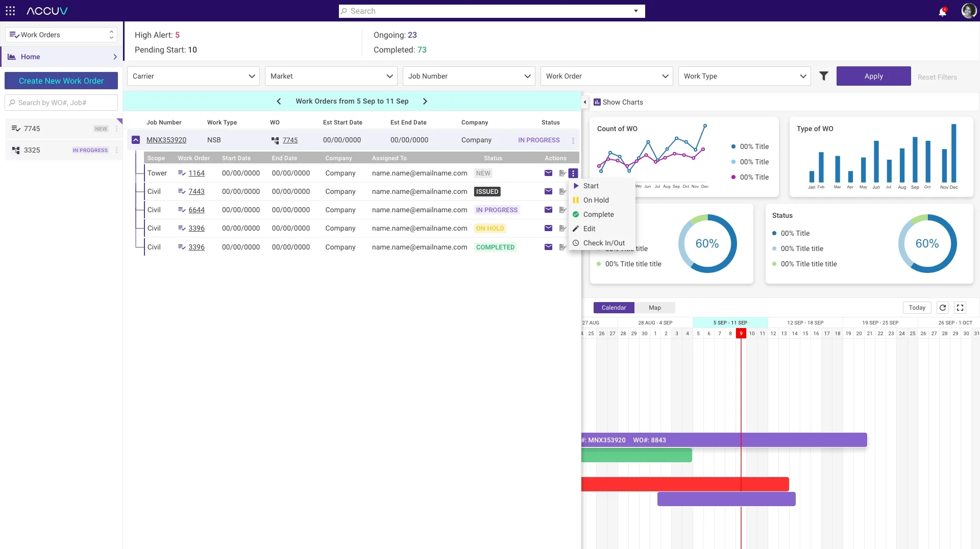Click the Search by WO#, Job# field
The image size is (980, 549).
click(x=61, y=103)
